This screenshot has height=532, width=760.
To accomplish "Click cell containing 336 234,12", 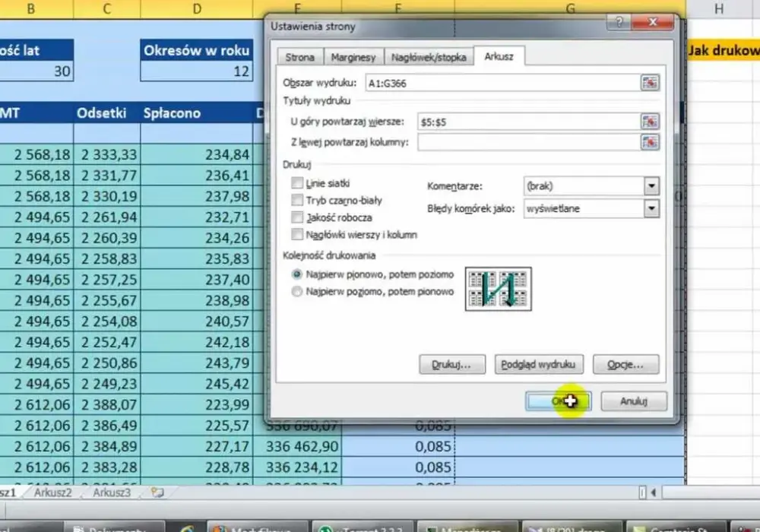I will coord(297,467).
